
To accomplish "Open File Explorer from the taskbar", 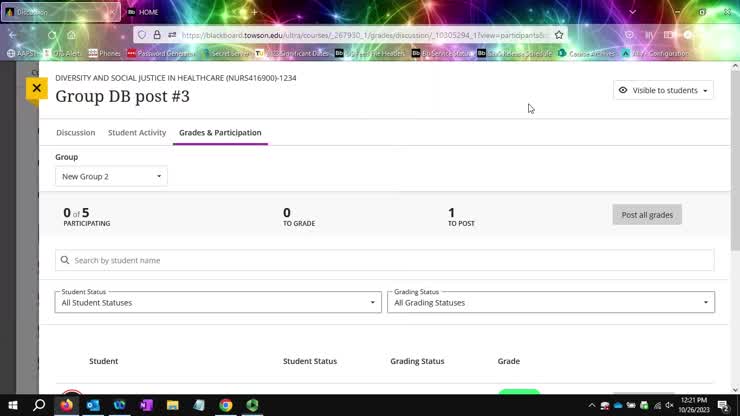I will pos(173,405).
